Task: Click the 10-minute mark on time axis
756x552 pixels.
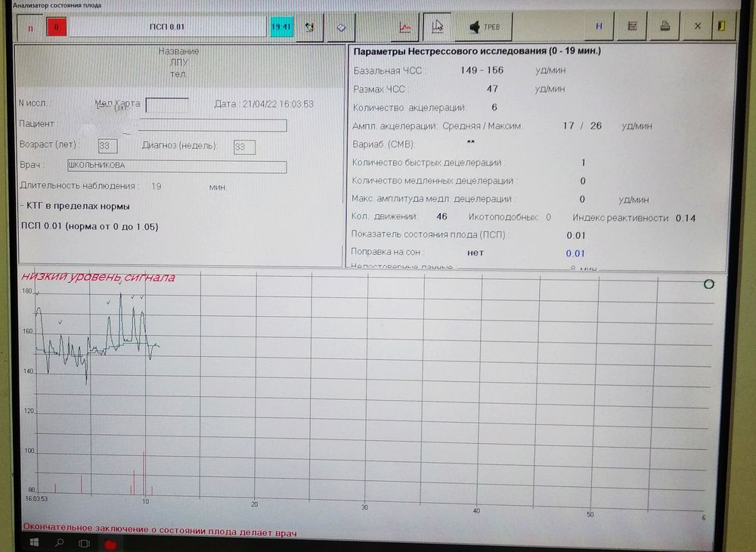Action: (146, 501)
